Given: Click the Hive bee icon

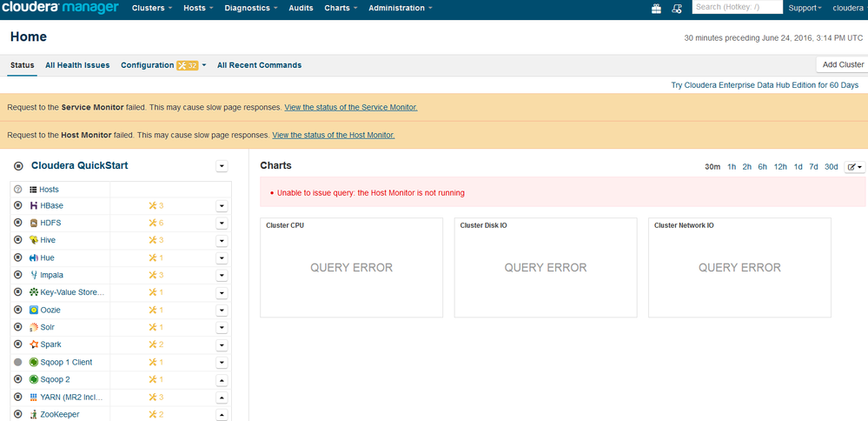Looking at the screenshot, I should 34,240.
